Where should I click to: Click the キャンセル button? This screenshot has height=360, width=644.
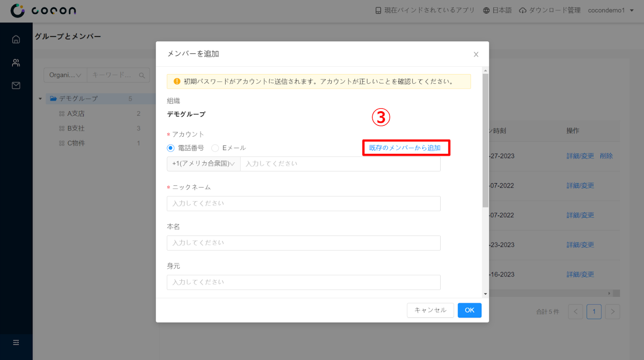tap(430, 310)
